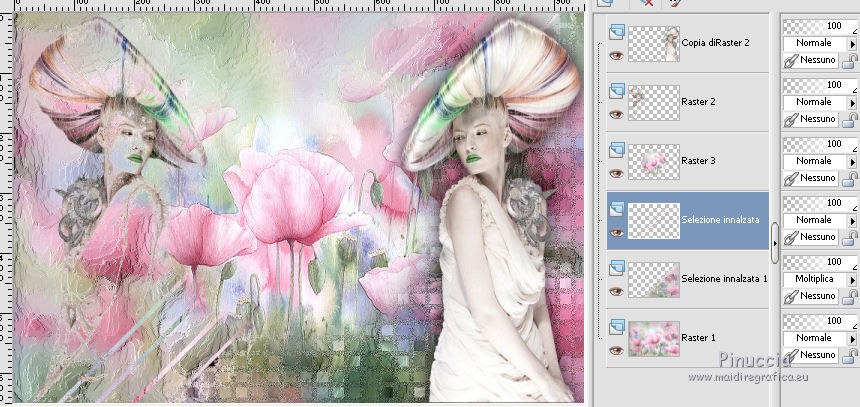Open the Normale blend mode dropdown for Raster 3

[x=820, y=161]
